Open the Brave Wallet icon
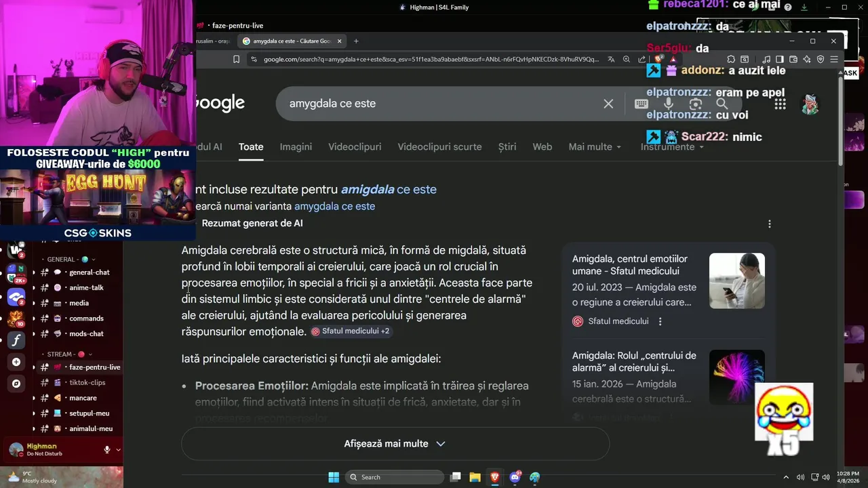This screenshot has height=488, width=868. coord(793,59)
